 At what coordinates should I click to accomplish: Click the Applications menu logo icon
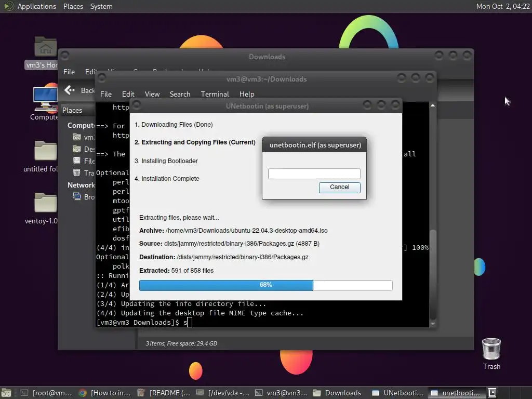pos(8,6)
